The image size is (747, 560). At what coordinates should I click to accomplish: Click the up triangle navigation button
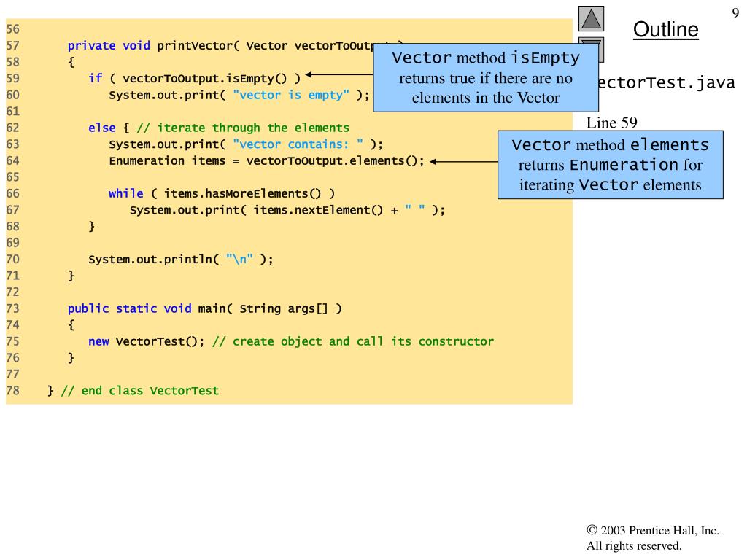click(591, 18)
